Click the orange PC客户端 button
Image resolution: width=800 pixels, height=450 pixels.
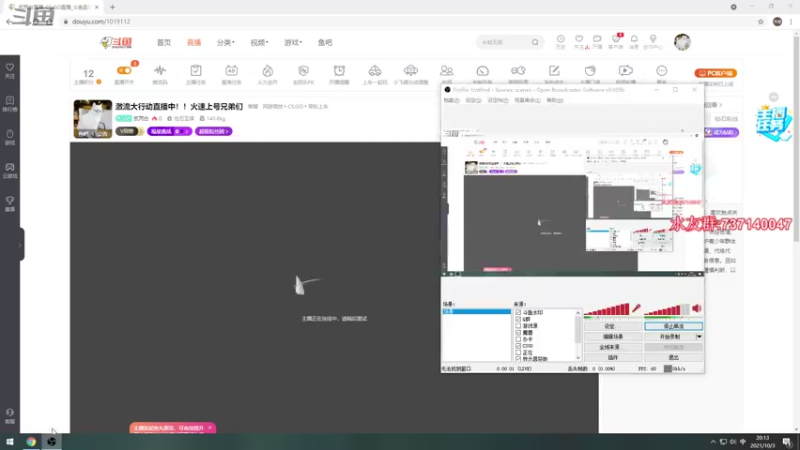pyautogui.click(x=715, y=73)
